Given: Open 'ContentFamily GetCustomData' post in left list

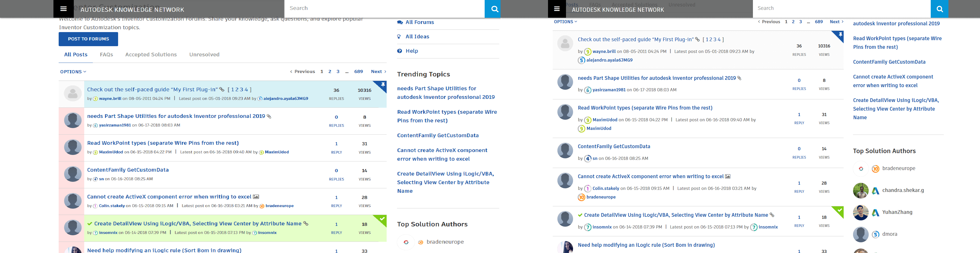Looking at the screenshot, I should 128,170.
